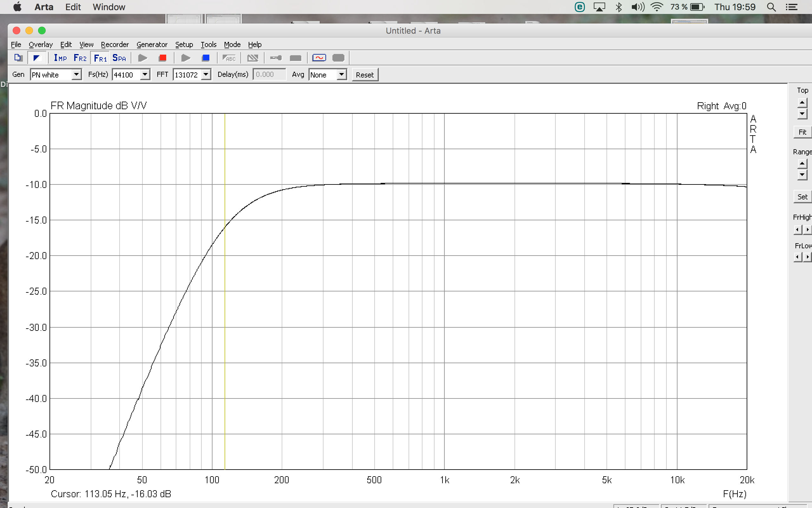Open the macOS Window menu
Image resolution: width=812 pixels, height=508 pixels.
pos(109,7)
